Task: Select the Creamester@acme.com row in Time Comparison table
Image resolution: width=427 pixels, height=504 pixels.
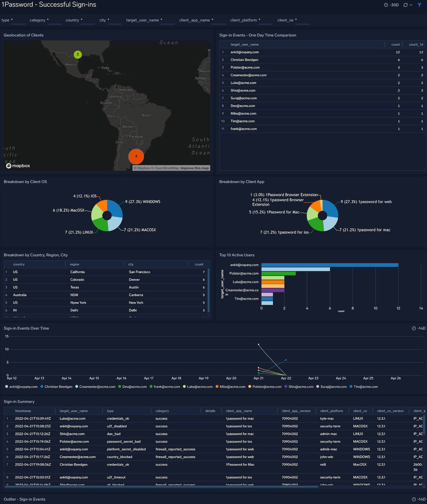Action: coord(322,75)
